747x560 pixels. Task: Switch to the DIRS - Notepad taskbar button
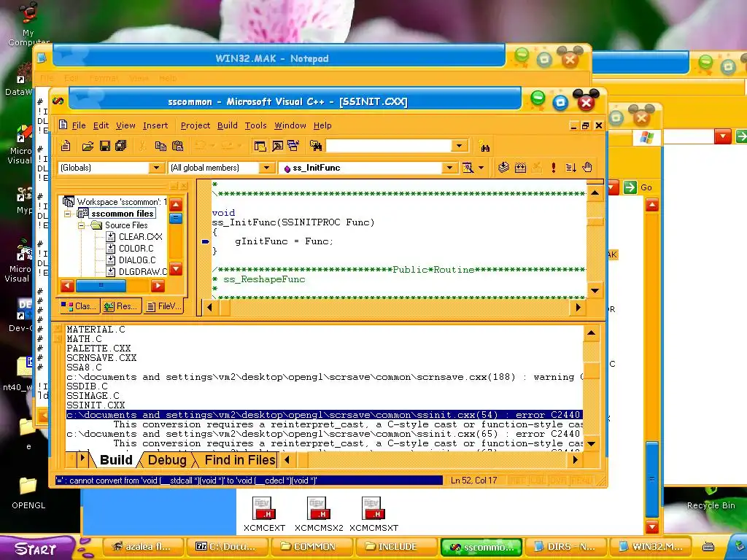565,547
